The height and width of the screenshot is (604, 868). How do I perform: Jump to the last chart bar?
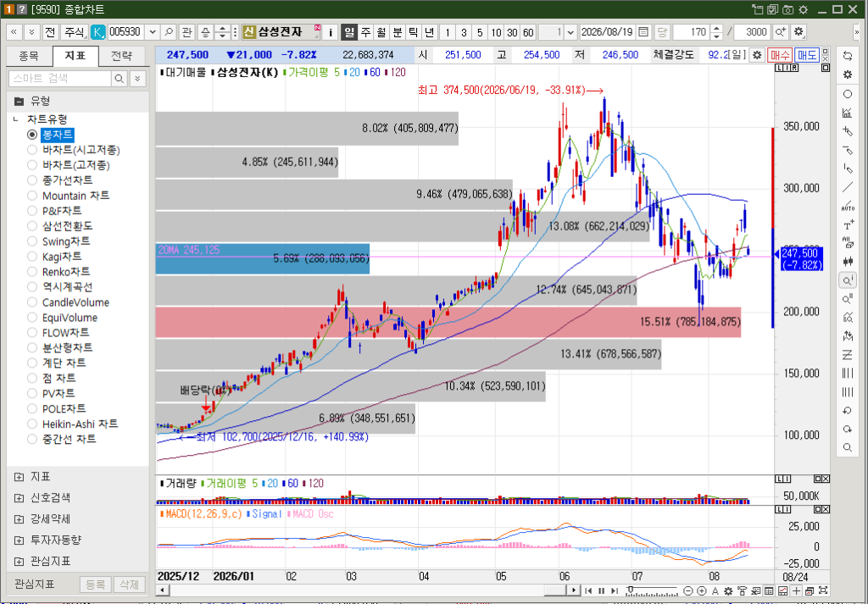[x=615, y=590]
